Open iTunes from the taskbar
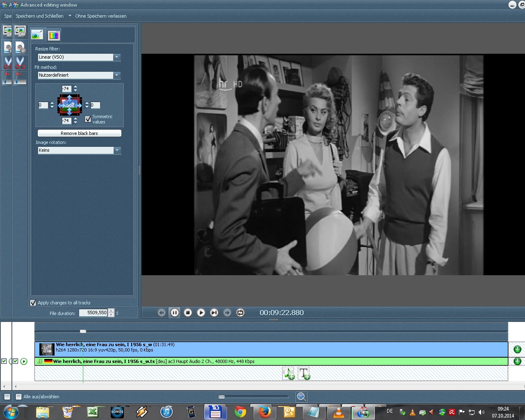The width and height of the screenshot is (525, 420). coord(167,412)
